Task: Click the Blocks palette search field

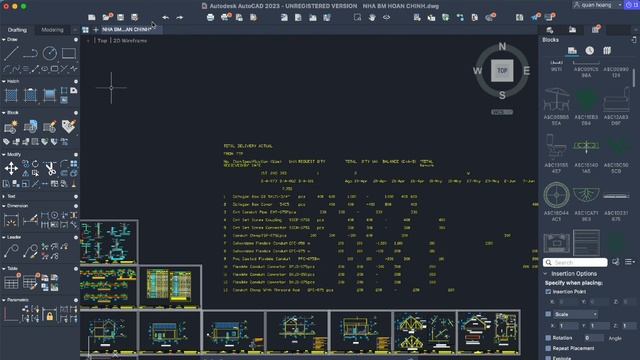Action: click(x=576, y=262)
